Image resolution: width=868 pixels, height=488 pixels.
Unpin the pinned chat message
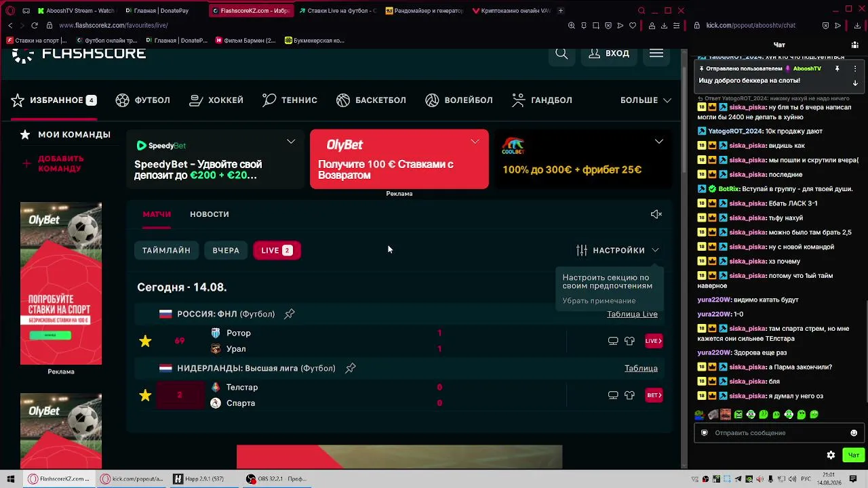tap(837, 68)
